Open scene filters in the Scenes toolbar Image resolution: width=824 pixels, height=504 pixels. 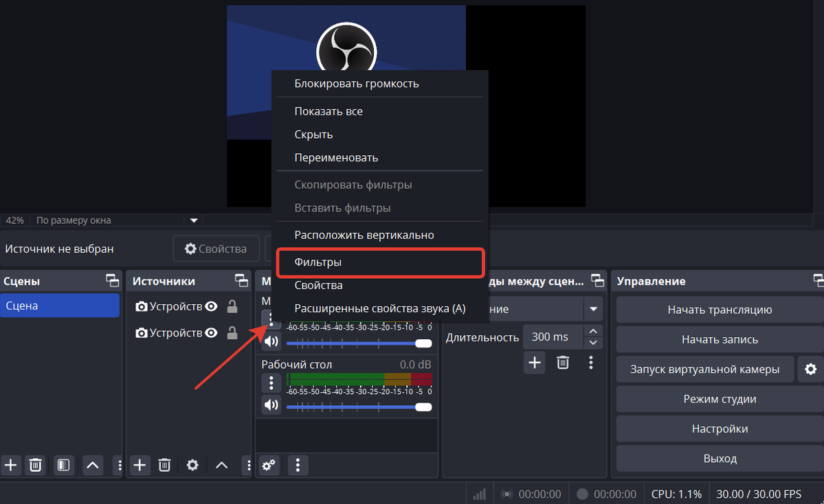click(63, 466)
